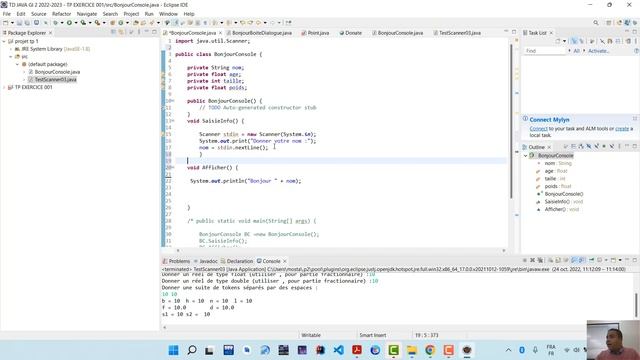Click the Open Perspective icon at top right
640x360 pixels.
pos(609,22)
